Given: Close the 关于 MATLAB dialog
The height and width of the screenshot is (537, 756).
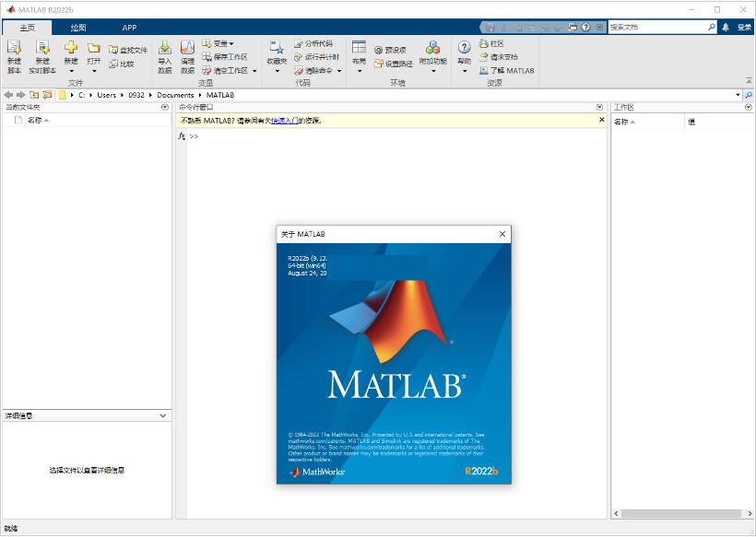Looking at the screenshot, I should point(502,234).
